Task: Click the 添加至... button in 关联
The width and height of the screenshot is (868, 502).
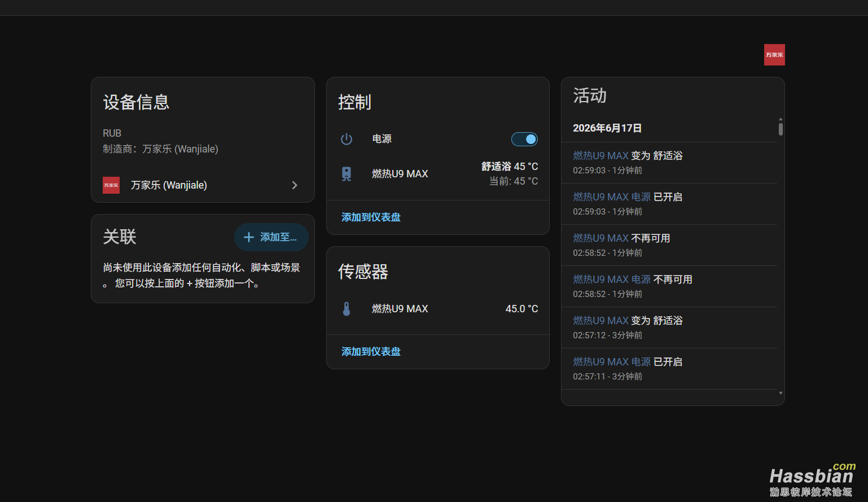Action: tap(271, 237)
